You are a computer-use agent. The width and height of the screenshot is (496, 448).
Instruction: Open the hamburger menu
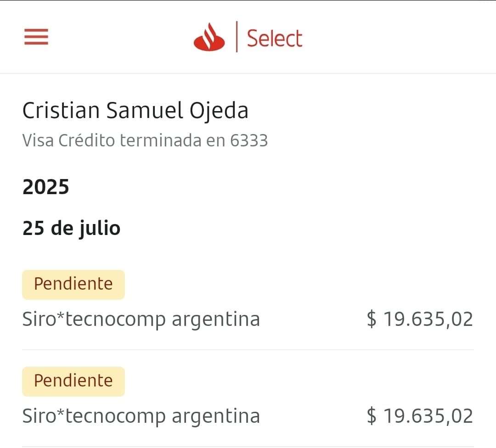click(36, 37)
